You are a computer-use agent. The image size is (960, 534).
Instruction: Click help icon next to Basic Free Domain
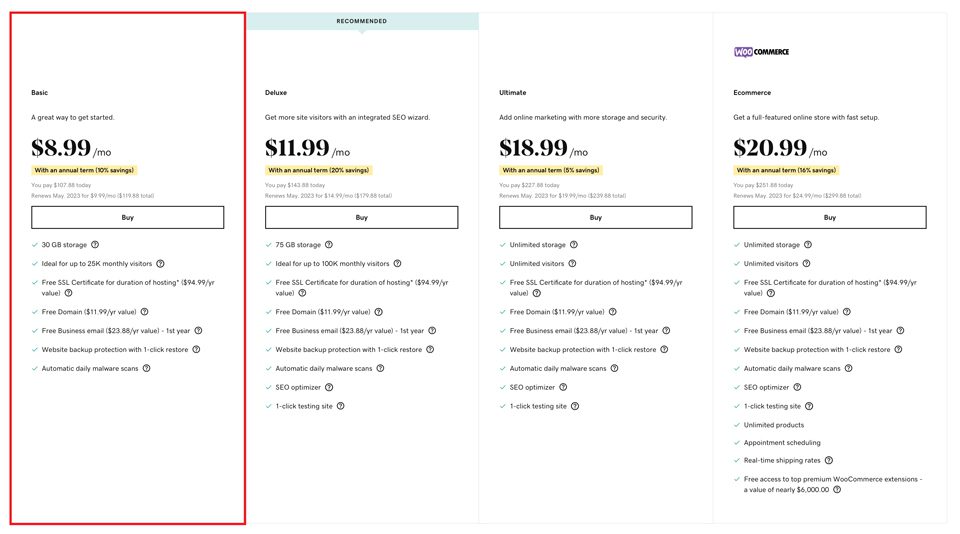coord(144,312)
